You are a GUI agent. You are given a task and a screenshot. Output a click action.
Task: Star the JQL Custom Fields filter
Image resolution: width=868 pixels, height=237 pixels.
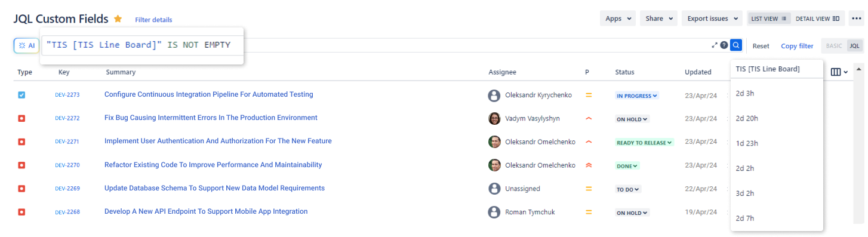pyautogui.click(x=118, y=19)
